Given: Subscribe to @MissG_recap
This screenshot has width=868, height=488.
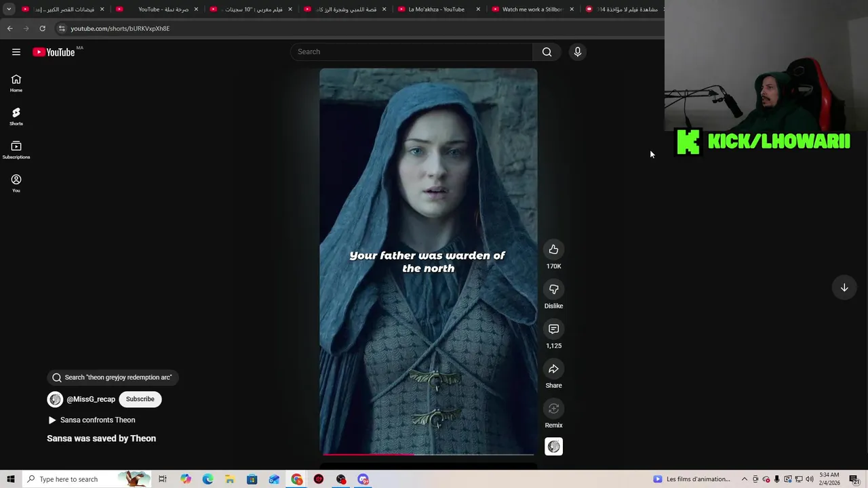Looking at the screenshot, I should tap(140, 399).
